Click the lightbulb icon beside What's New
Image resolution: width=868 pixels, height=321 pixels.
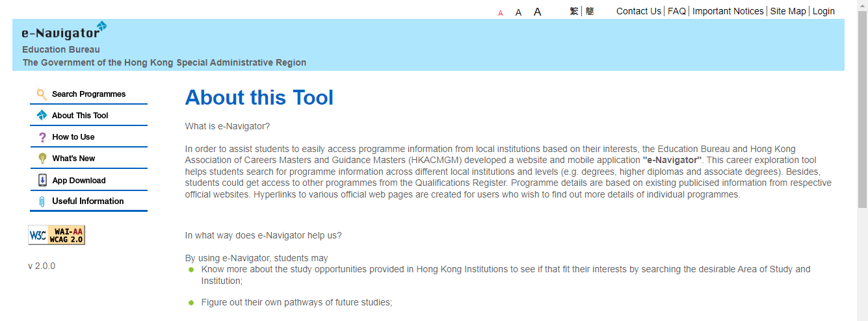point(42,159)
